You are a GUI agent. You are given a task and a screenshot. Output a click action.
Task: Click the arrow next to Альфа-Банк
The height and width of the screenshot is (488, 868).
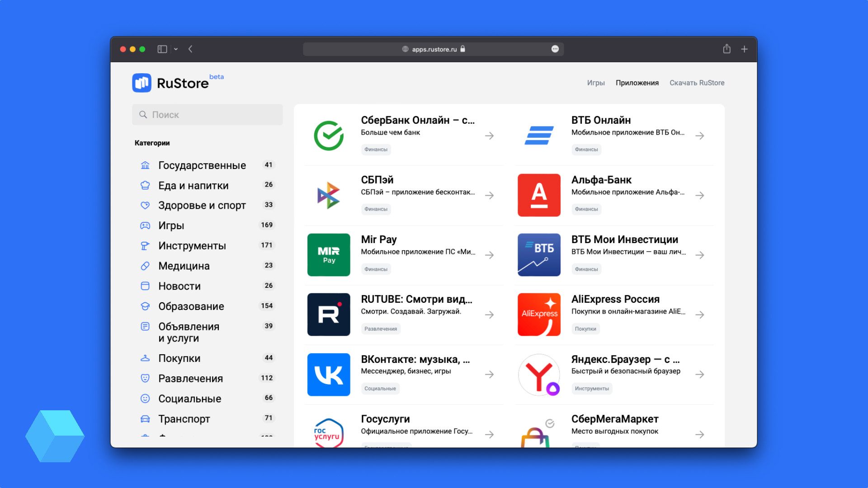coord(700,195)
